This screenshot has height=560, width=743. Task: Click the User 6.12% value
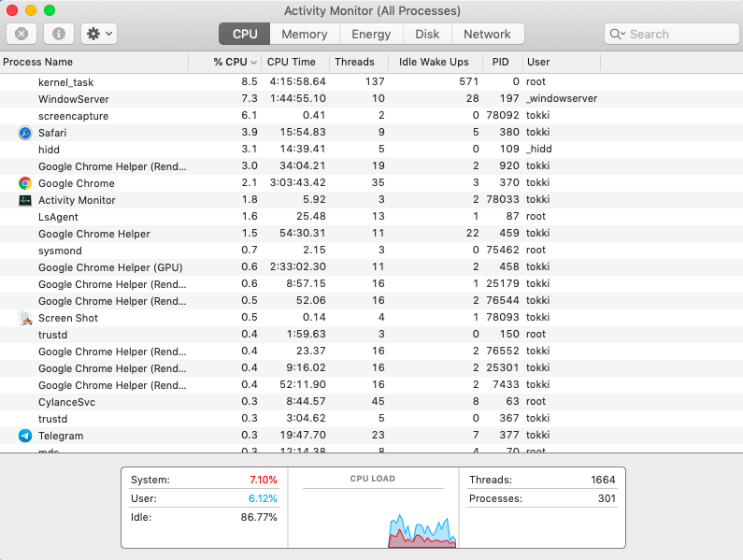pos(263,498)
